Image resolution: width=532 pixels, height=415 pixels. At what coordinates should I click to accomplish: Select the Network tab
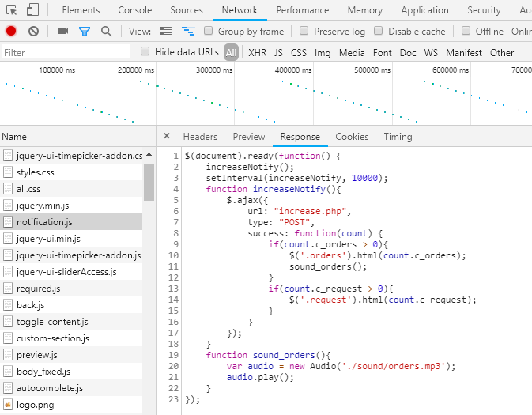pos(240,10)
